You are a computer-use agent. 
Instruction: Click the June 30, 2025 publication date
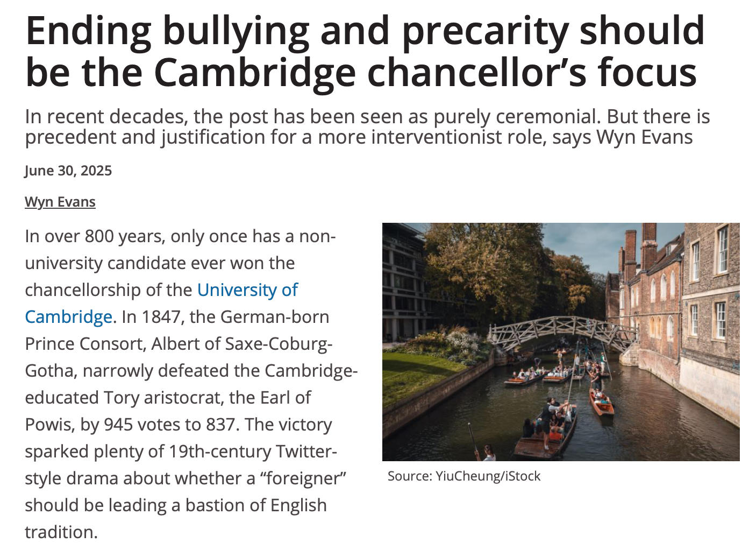click(x=68, y=171)
